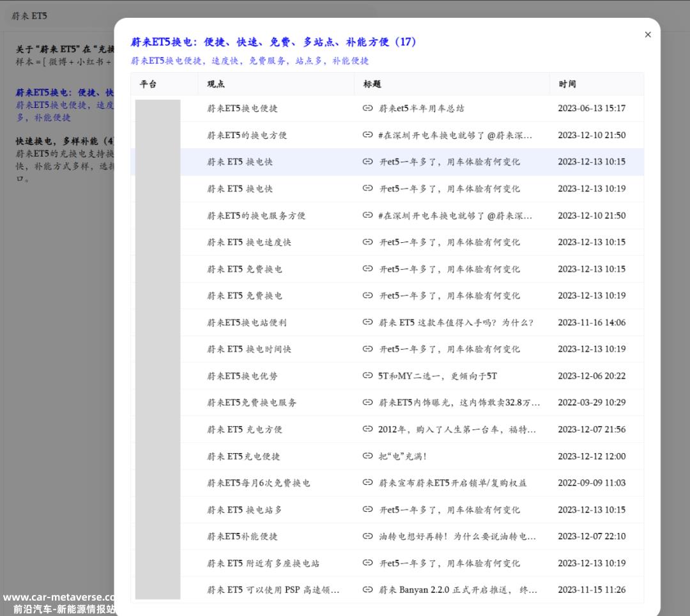
Task: Click link icon in 换电快 row timed 10:15
Action: 367,162
